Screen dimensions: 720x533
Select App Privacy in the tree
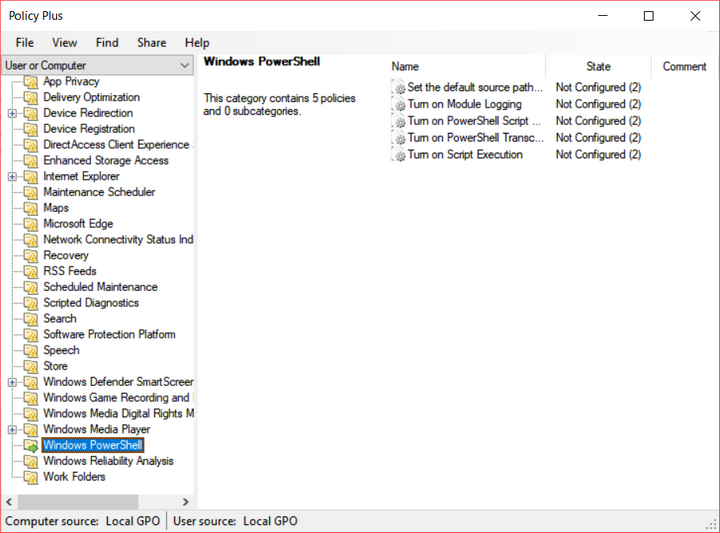pyautogui.click(x=71, y=81)
